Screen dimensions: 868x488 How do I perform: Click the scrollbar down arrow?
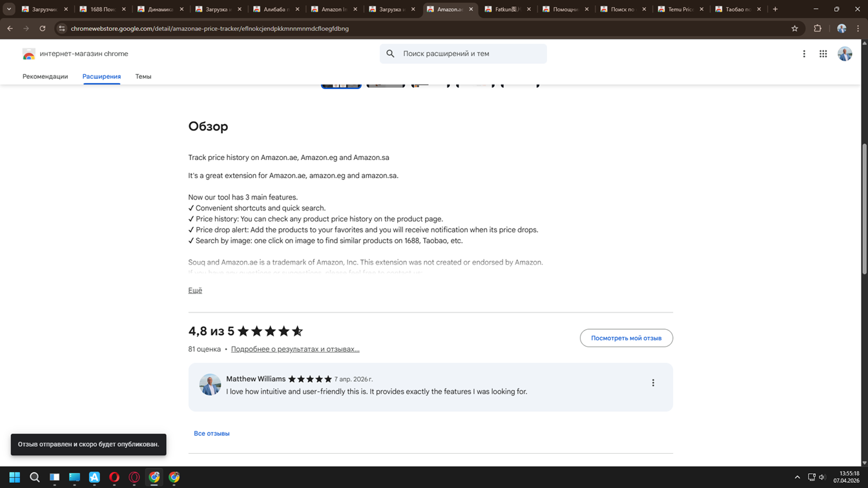click(x=864, y=463)
